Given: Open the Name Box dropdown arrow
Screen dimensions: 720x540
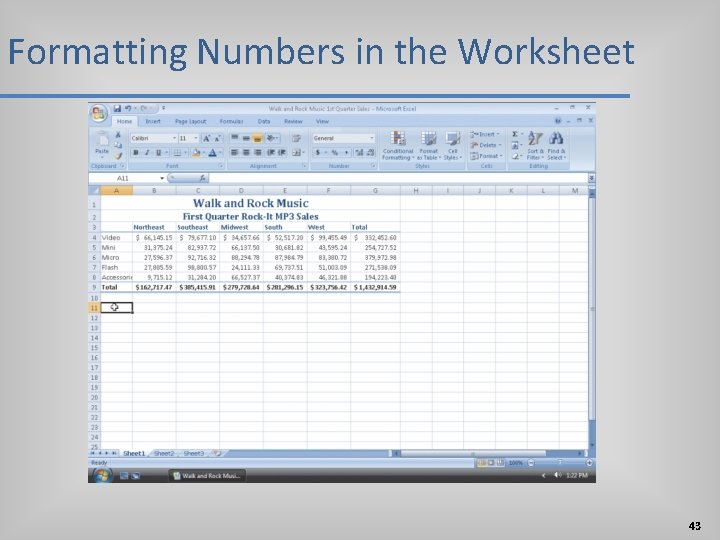Looking at the screenshot, I should (x=162, y=178).
